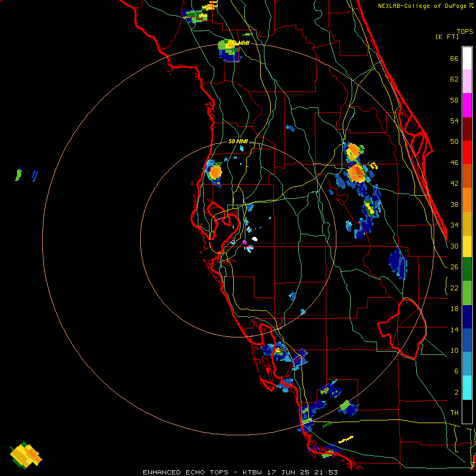Viewport: 476px width, 476px height.
Task: Click the '10' legend value
Action: coord(454,350)
